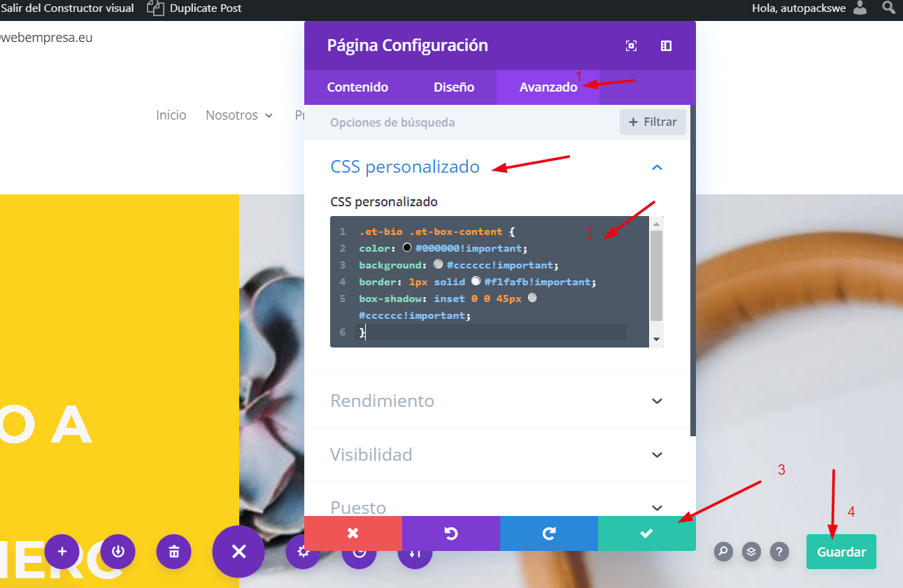The image size is (903, 588).
Task: Click the blue redo arrow button
Action: [x=549, y=533]
